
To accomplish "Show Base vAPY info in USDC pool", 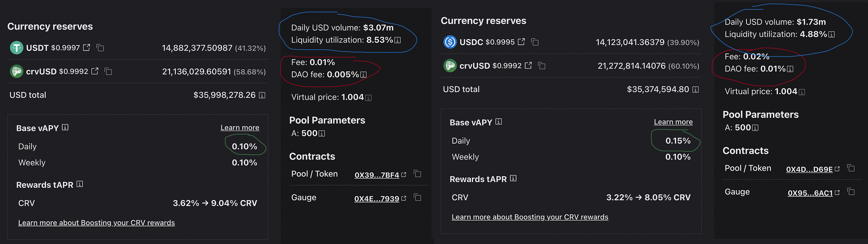I will click(499, 122).
